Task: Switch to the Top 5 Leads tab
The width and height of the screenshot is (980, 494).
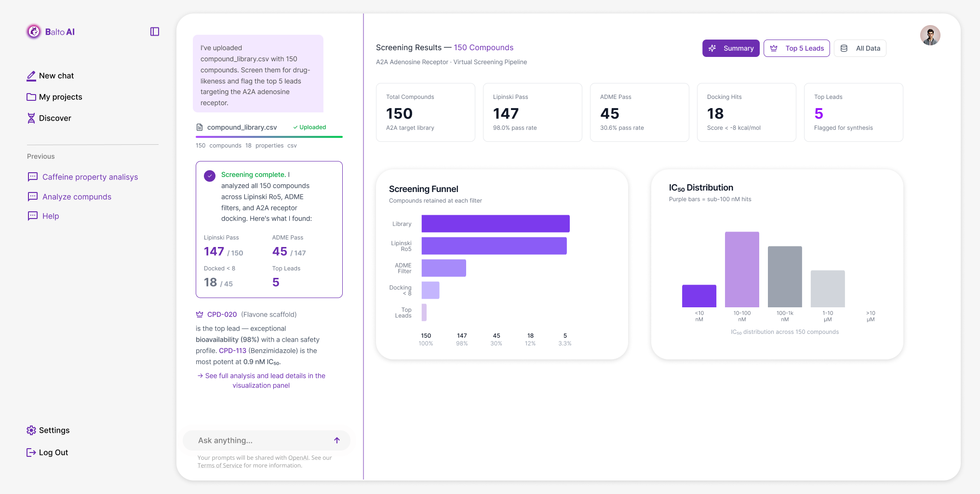Action: 796,48
